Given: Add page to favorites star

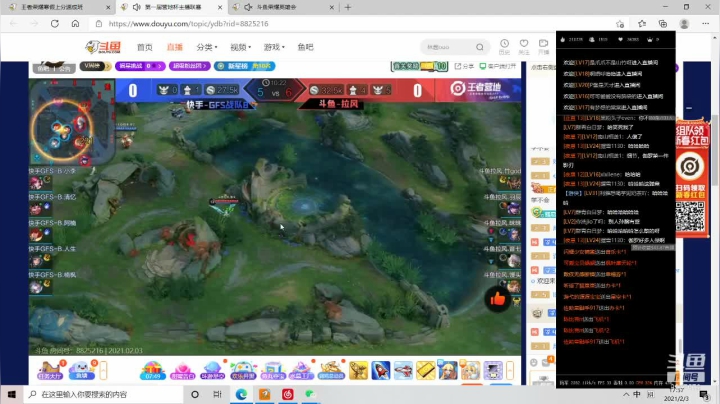Looking at the screenshot, I should (x=620, y=24).
